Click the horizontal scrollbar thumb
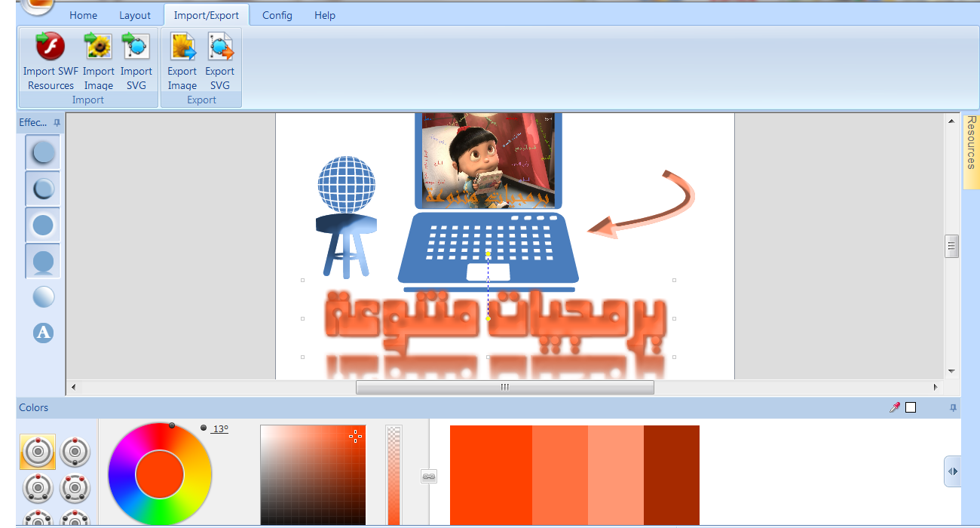Image resolution: width=980 pixels, height=528 pixels. (x=504, y=387)
